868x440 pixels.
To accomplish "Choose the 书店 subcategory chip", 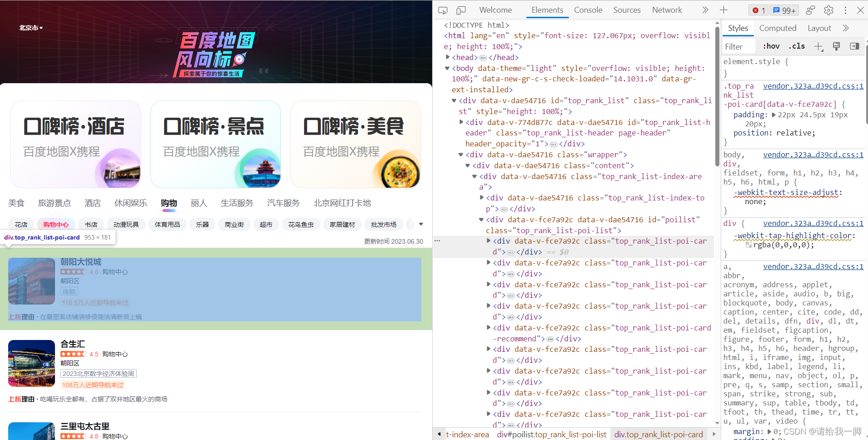I will [91, 225].
